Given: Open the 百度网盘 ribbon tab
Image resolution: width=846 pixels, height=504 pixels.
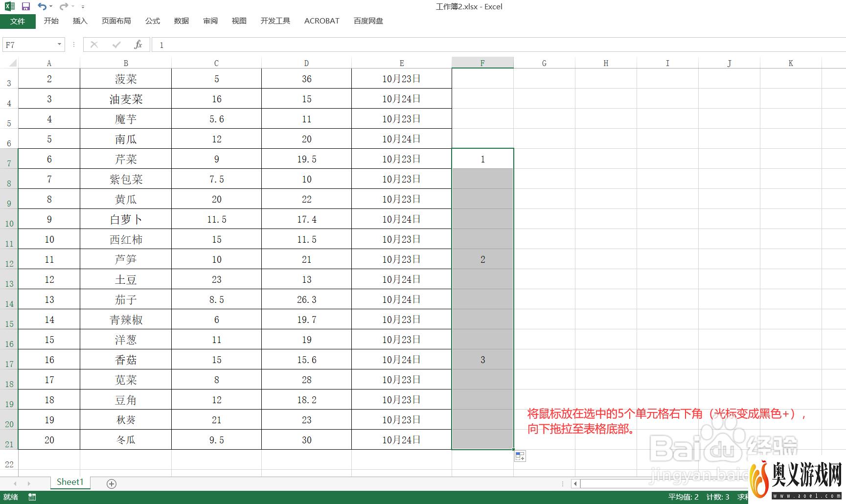Looking at the screenshot, I should click(368, 21).
